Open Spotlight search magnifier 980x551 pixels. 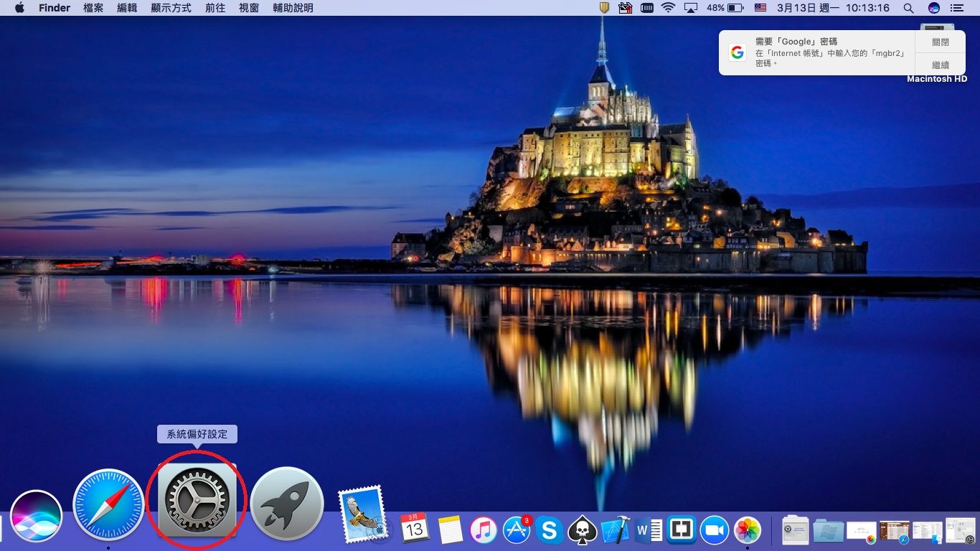pos(908,8)
